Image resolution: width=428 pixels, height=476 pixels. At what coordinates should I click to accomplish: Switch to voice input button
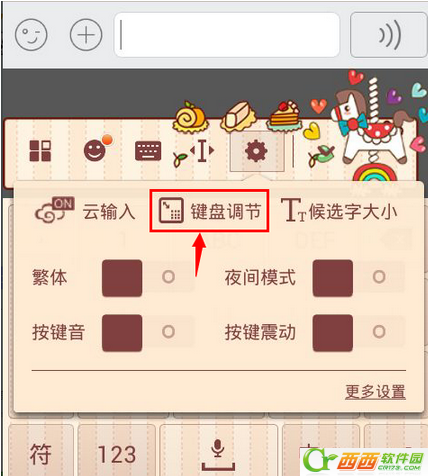click(x=389, y=35)
